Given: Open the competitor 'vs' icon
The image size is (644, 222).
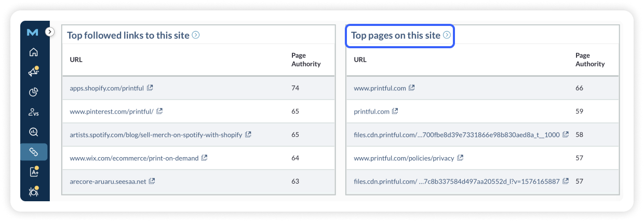Looking at the screenshot, I should click(x=34, y=112).
